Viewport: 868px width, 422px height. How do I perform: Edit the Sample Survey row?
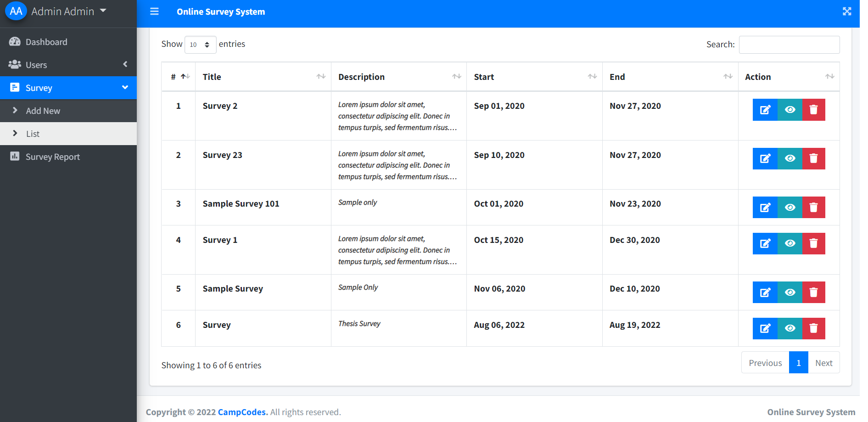tap(765, 293)
